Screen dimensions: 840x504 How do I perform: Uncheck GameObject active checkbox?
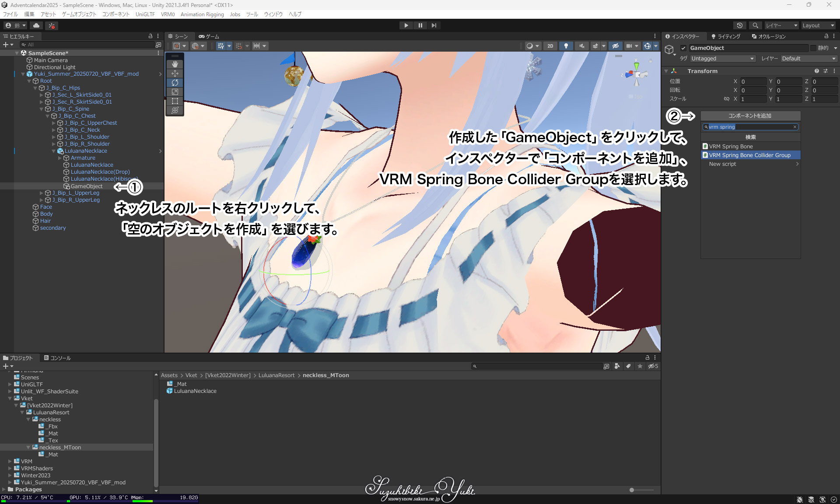683,48
